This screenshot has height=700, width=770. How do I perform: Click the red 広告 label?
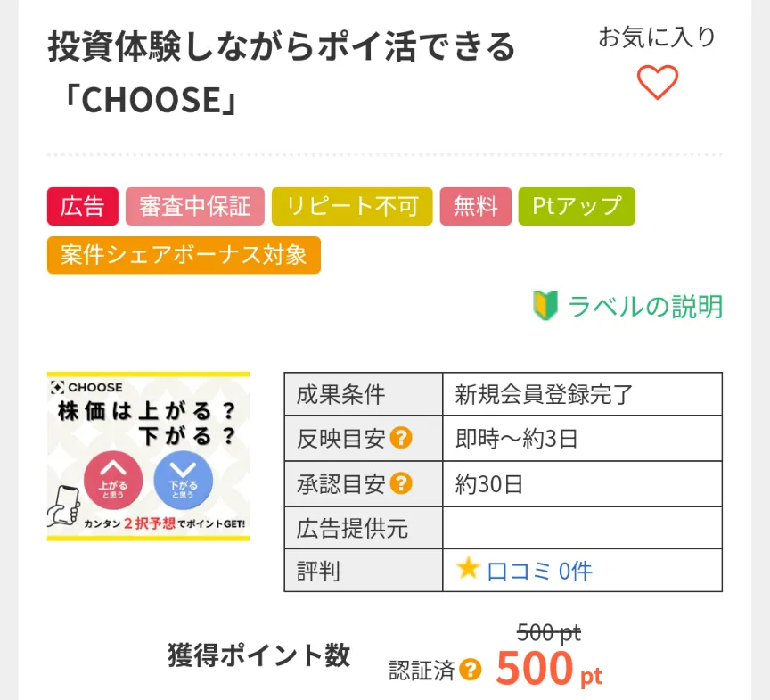(83, 206)
